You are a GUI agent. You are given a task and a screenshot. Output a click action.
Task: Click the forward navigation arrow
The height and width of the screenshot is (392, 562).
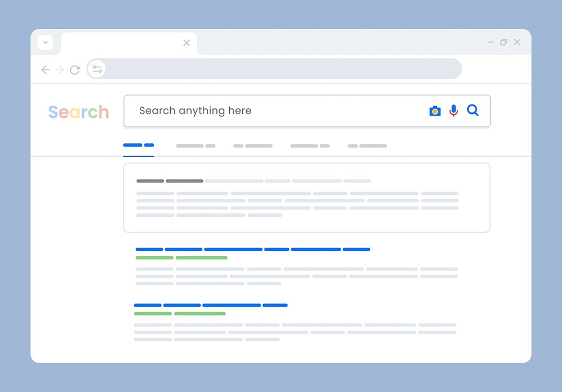[60, 69]
